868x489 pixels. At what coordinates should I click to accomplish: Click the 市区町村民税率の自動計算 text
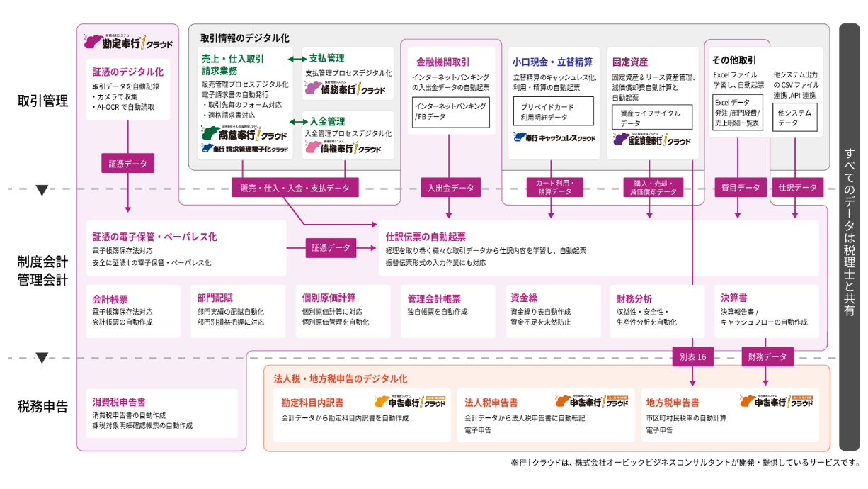point(686,418)
